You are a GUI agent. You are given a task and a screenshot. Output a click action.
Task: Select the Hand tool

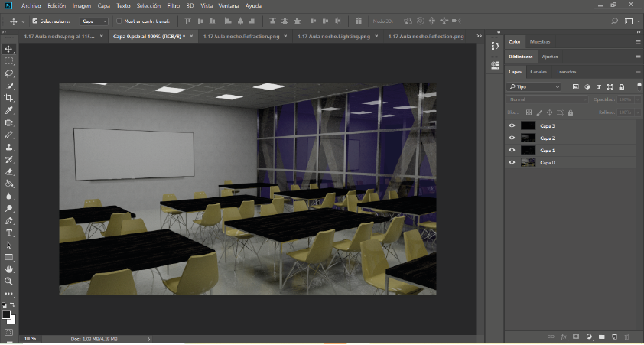point(8,269)
